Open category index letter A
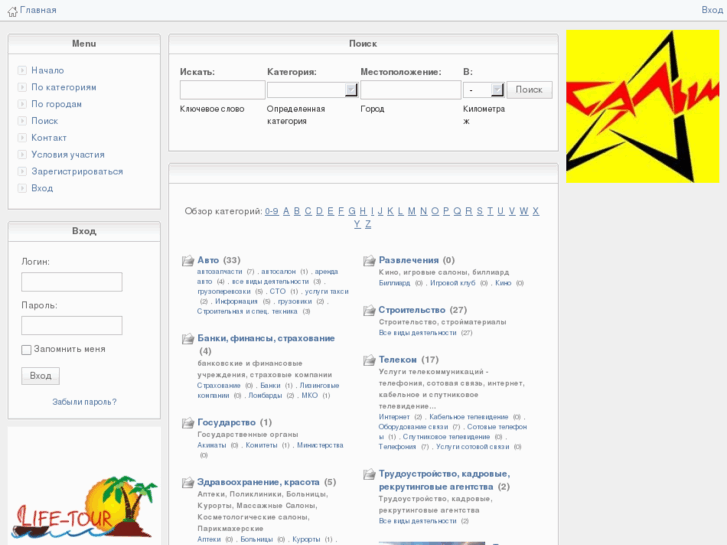The height and width of the screenshot is (545, 727). [286, 212]
